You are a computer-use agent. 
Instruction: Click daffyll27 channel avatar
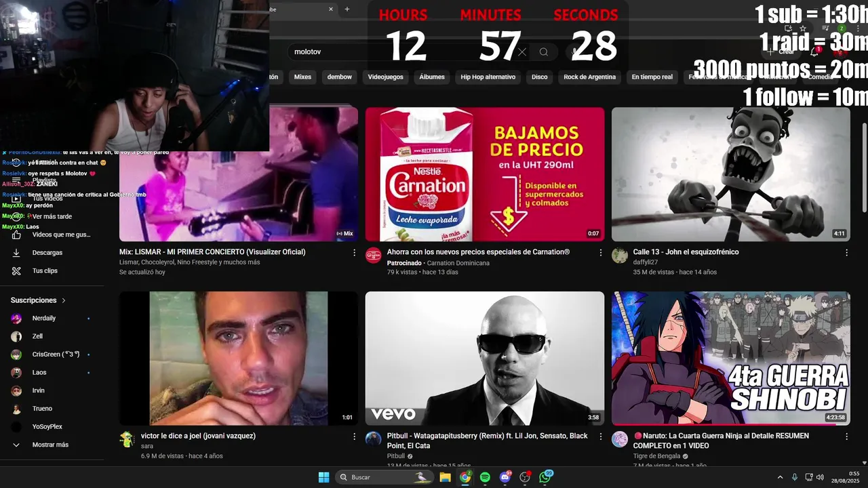coord(620,256)
